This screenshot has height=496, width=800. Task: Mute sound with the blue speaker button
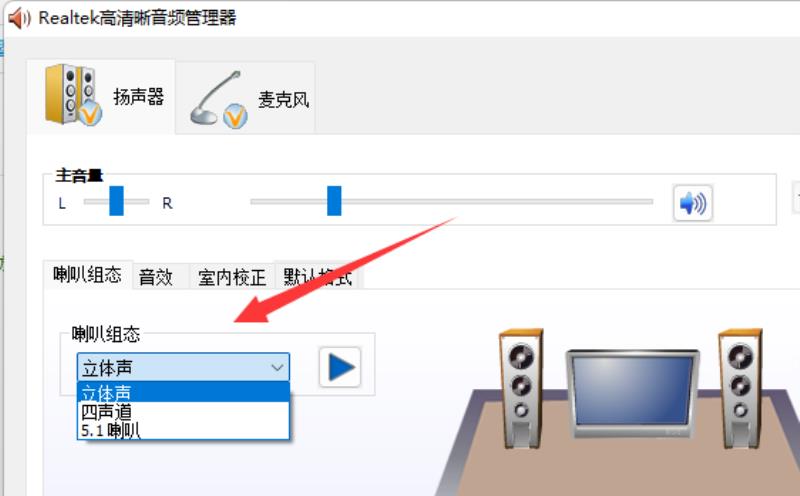point(692,203)
